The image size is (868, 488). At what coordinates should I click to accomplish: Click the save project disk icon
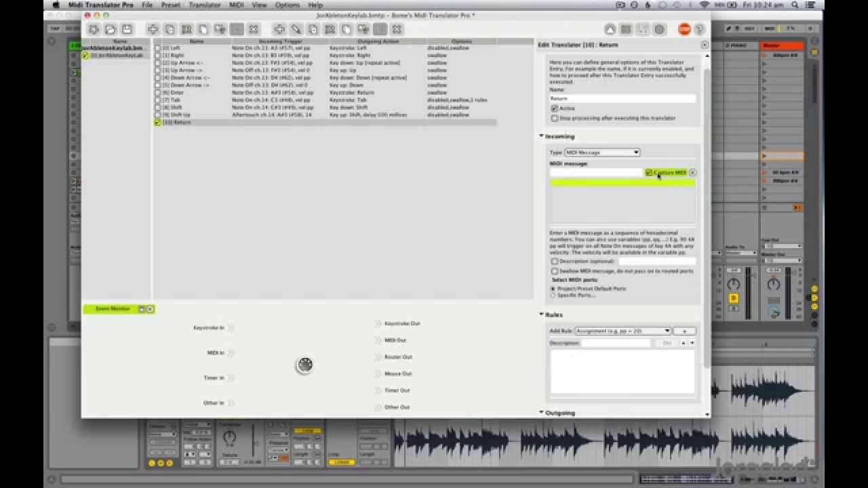pos(126,29)
